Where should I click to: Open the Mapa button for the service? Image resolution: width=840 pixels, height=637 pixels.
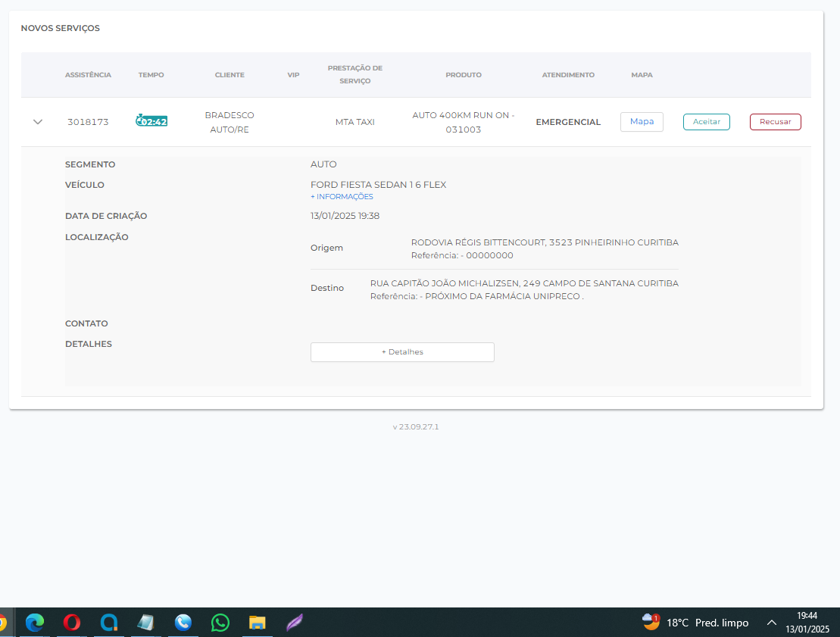[x=642, y=122]
